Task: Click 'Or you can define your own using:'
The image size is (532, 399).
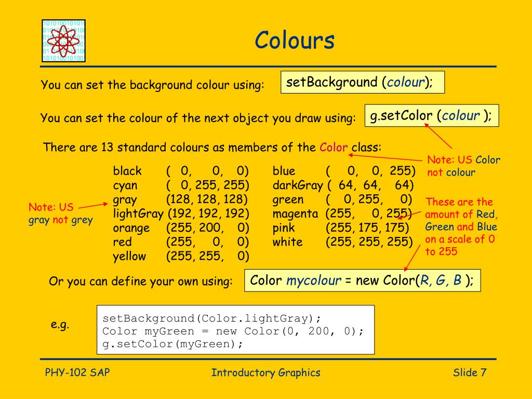Action: coord(141,281)
